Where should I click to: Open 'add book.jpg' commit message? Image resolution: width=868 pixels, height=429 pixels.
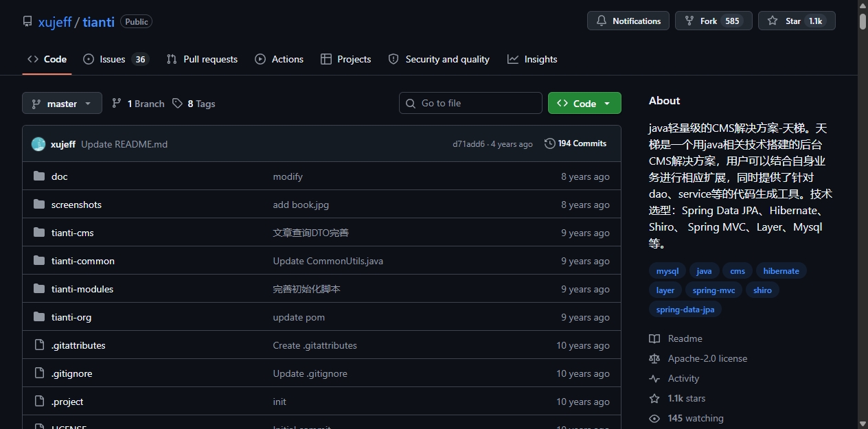301,205
